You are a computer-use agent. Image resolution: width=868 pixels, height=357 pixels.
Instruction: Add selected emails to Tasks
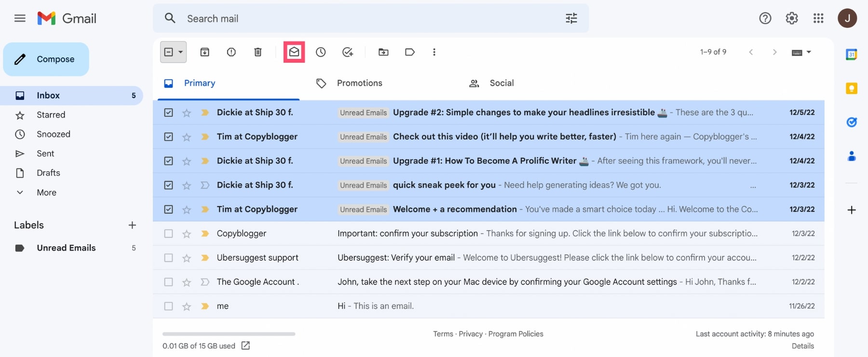coord(348,52)
